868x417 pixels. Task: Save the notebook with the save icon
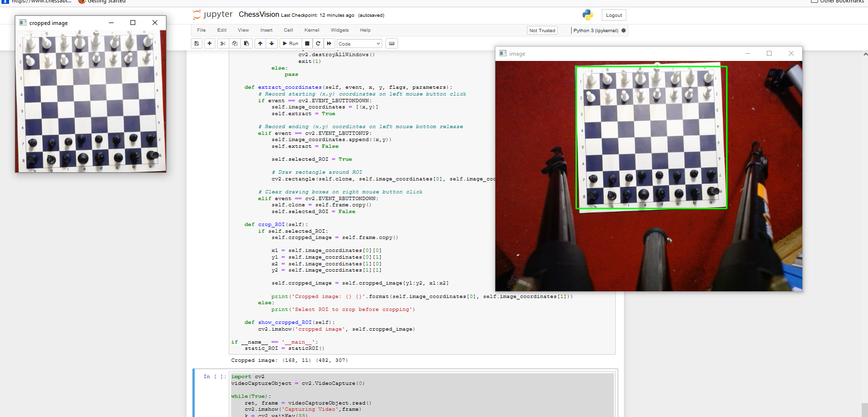[197, 44]
